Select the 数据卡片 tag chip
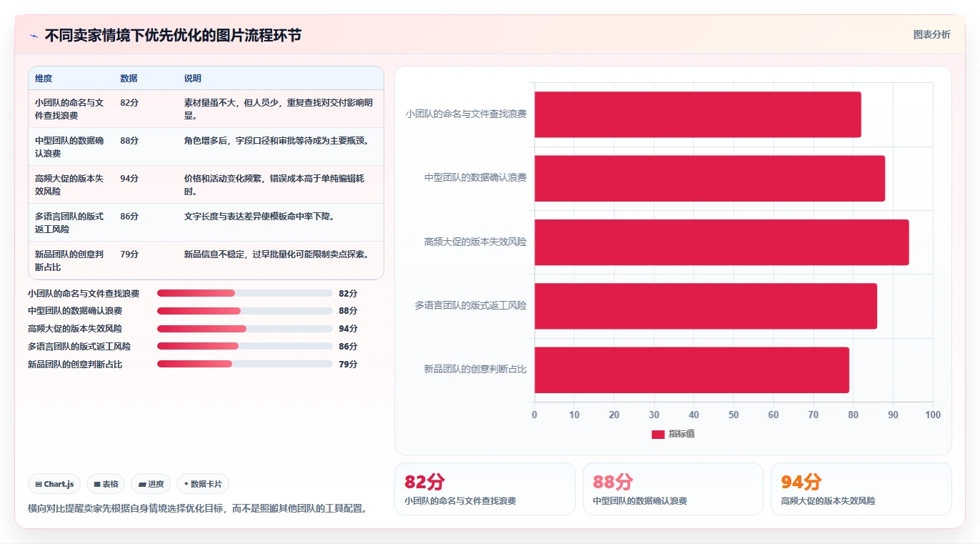 pyautogui.click(x=203, y=484)
